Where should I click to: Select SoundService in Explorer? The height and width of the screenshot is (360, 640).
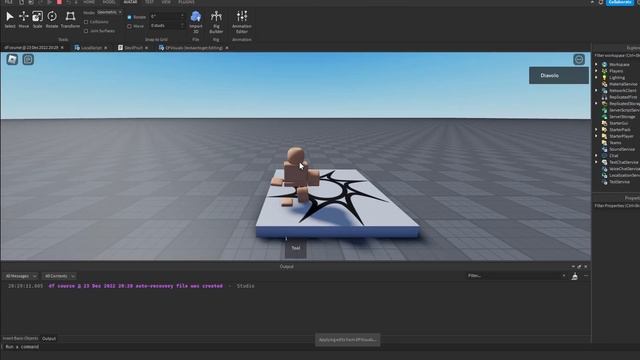click(x=622, y=149)
